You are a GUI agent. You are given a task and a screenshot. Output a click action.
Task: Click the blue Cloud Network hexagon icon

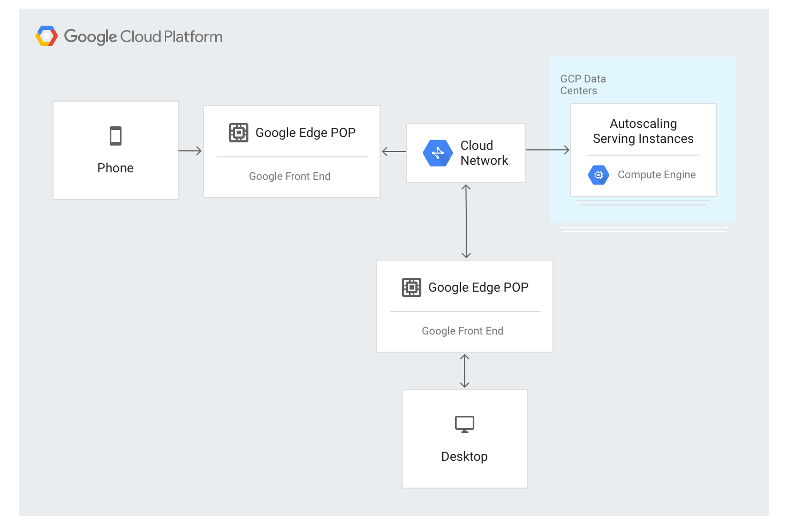[x=438, y=153]
